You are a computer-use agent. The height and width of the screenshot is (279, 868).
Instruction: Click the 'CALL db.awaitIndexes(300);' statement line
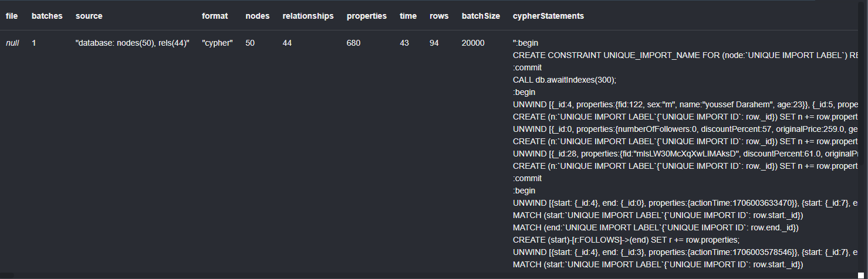click(x=563, y=80)
